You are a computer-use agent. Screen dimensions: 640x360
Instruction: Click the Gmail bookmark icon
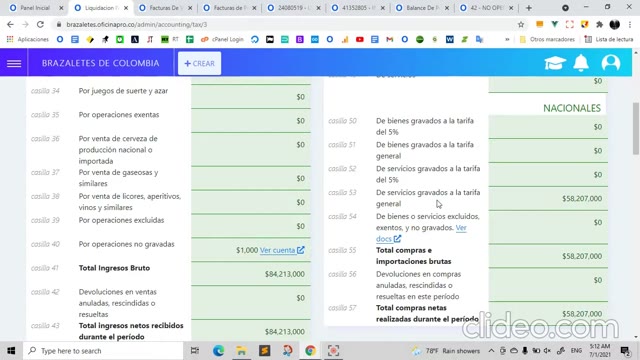[389, 40]
